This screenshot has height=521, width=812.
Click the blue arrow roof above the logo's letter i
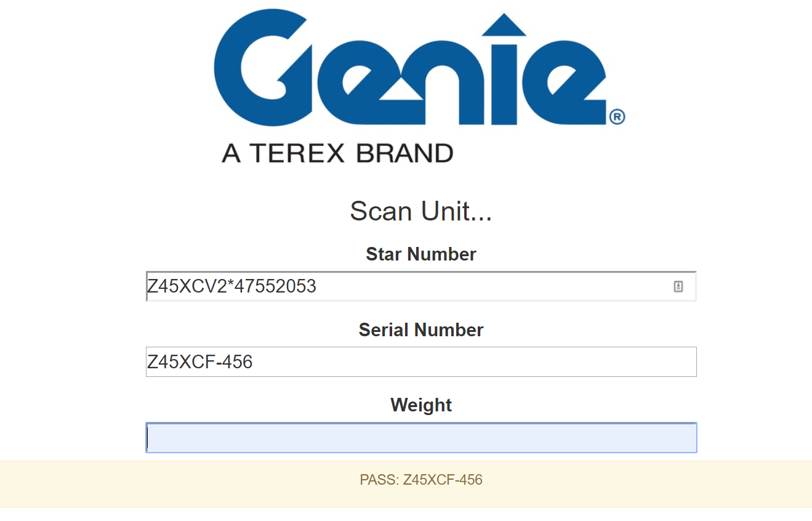click(504, 24)
